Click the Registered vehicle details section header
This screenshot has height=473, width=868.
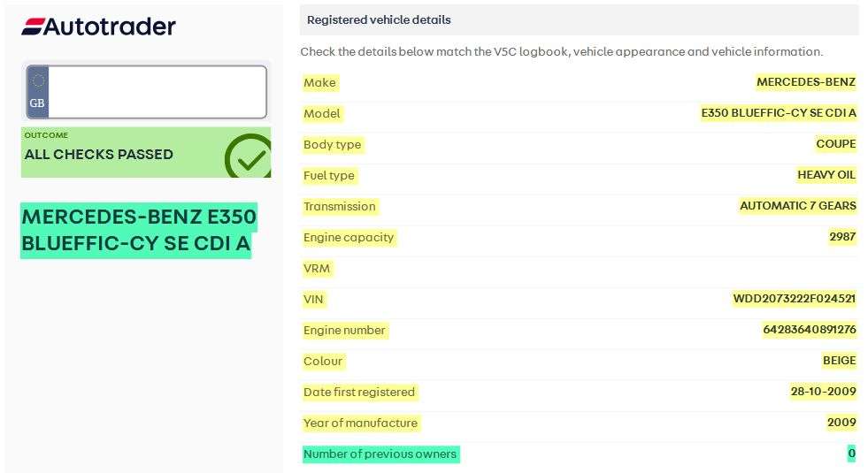(x=379, y=19)
